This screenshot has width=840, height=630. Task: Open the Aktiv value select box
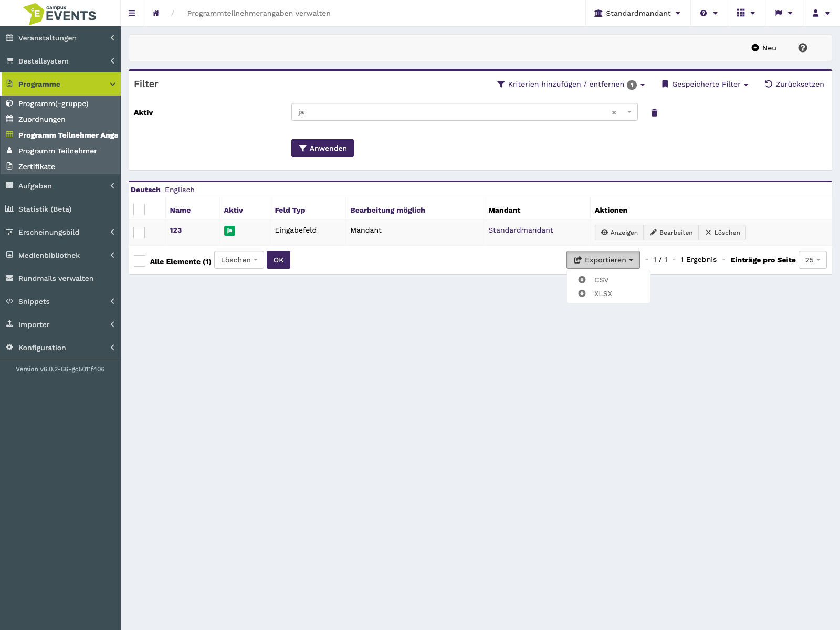point(464,112)
